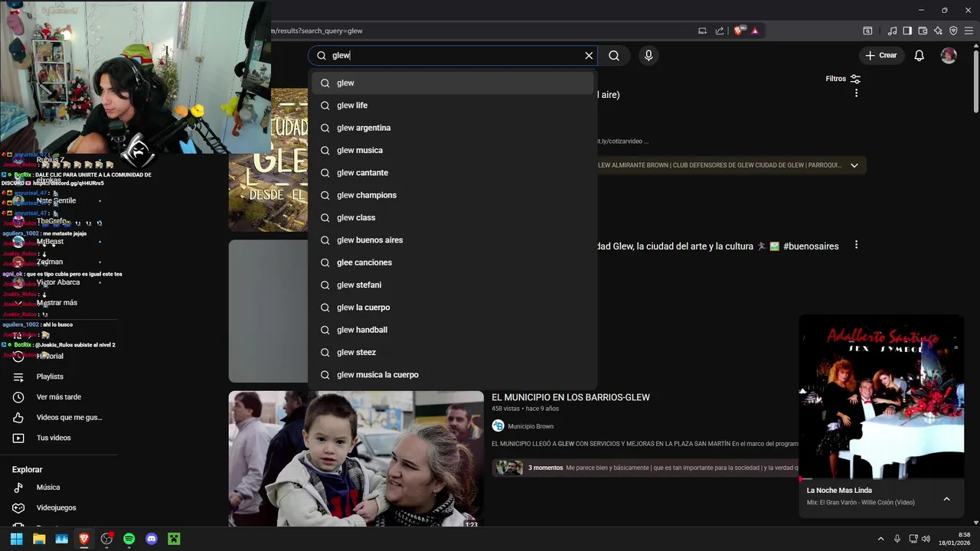
Task: Click the browser address bar URL
Action: coord(316,31)
